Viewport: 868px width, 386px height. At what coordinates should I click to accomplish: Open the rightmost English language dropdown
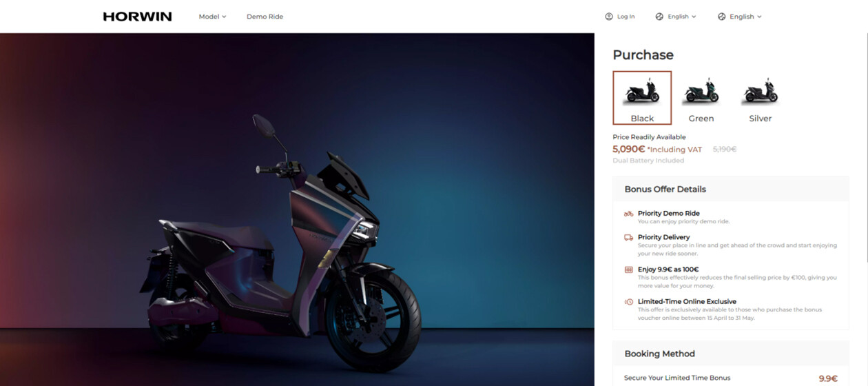pyautogui.click(x=740, y=17)
